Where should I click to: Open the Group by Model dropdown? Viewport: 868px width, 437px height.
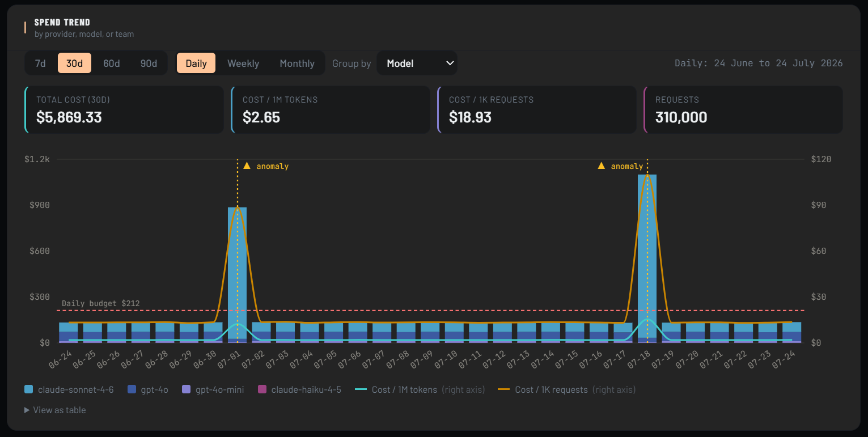coord(417,63)
